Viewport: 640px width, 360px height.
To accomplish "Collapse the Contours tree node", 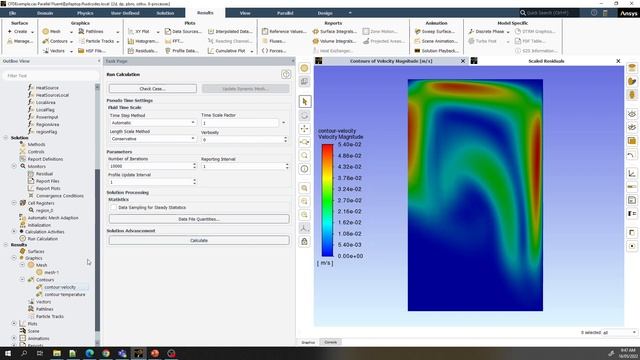I will [22, 280].
